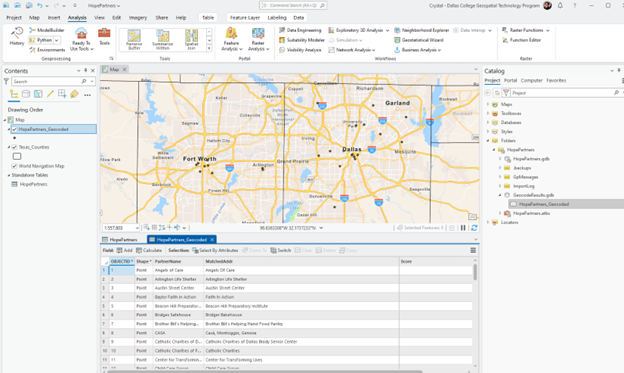Screen dimensions: 624x373
Task: Open Data Engineering view
Action: pos(300,30)
